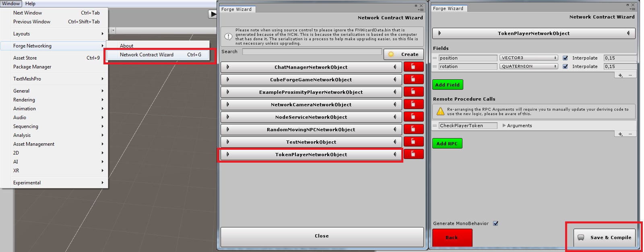Click the green Add RPC button
This screenshot has height=252, width=644.
pyautogui.click(x=447, y=144)
